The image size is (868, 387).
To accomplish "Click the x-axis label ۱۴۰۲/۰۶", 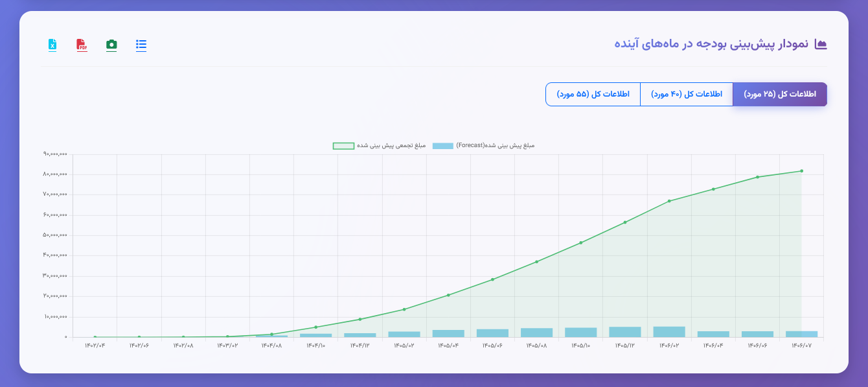I will pos(139,346).
